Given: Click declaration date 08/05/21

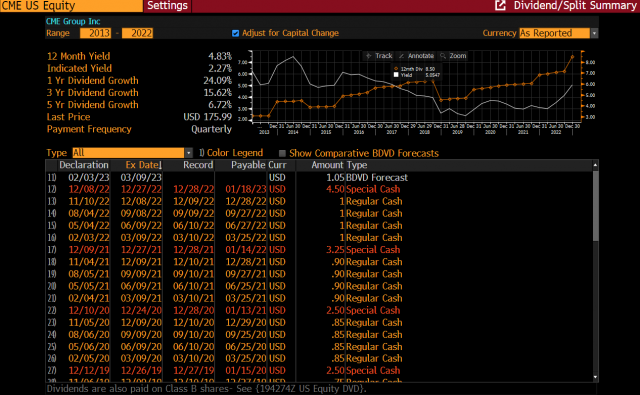Looking at the screenshot, I should coord(89,274).
